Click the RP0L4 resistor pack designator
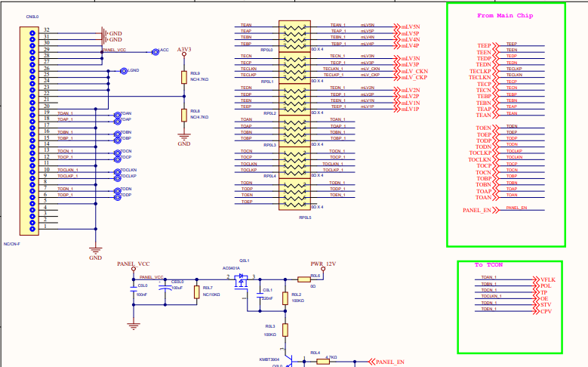The image size is (588, 367). coord(269,176)
